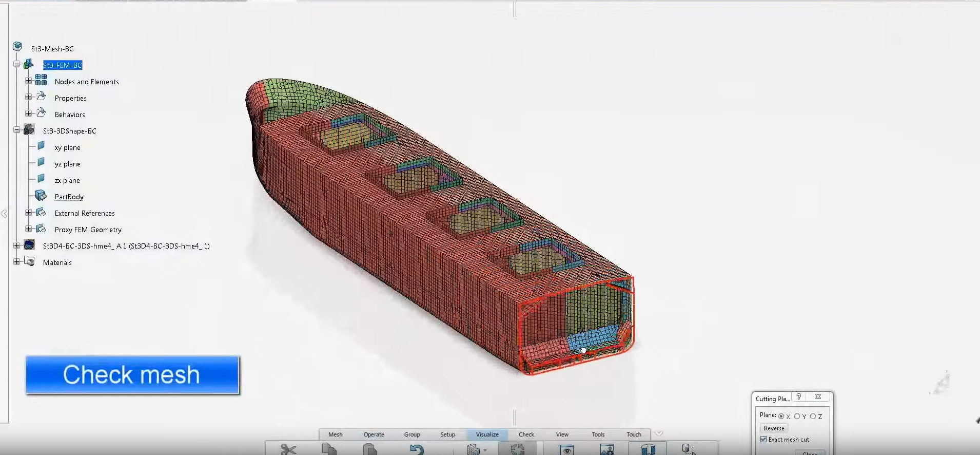The image size is (980, 455).
Task: Click the PartBody icon in the tree
Action: pos(41,196)
